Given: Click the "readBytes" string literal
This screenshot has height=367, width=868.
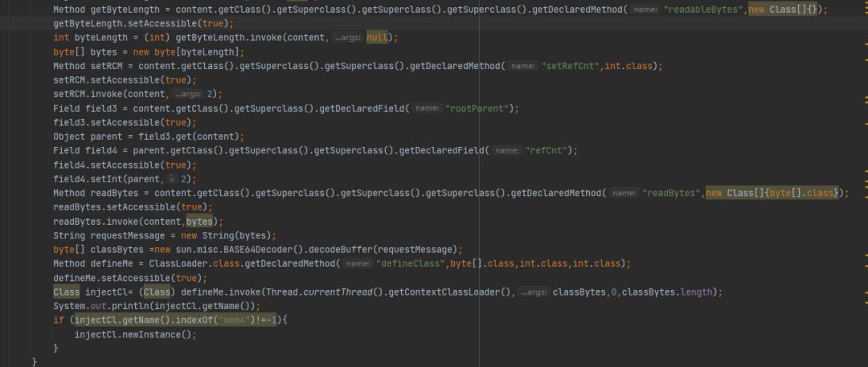Looking at the screenshot, I should click(x=672, y=194).
